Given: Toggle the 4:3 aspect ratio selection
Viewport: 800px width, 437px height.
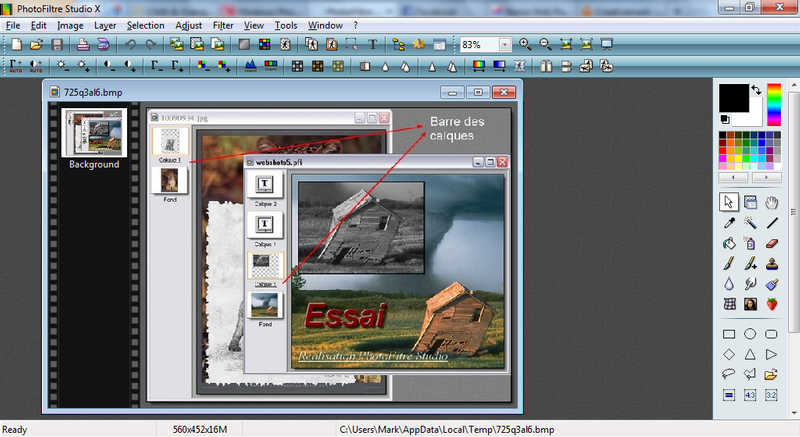Looking at the screenshot, I should (x=749, y=395).
